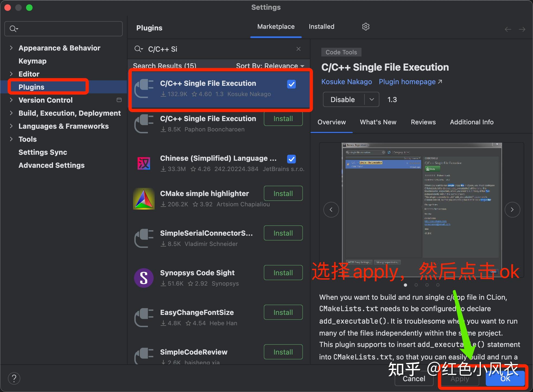Toggle Chinese (Simplified) Language checkbox
Screen dimensions: 533x392
click(x=291, y=159)
